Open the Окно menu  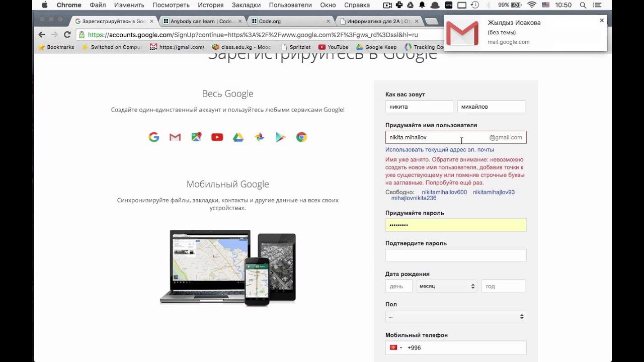(x=328, y=5)
